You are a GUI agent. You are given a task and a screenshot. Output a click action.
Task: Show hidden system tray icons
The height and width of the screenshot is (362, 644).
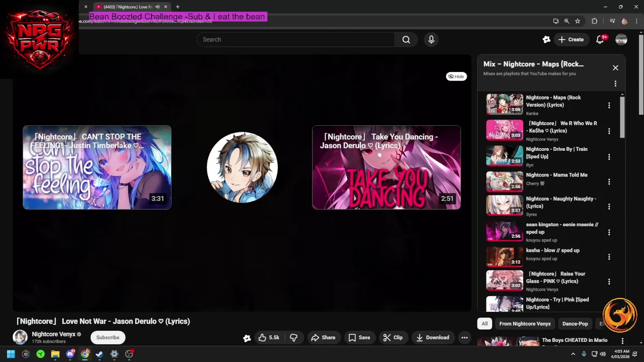[x=573, y=354]
